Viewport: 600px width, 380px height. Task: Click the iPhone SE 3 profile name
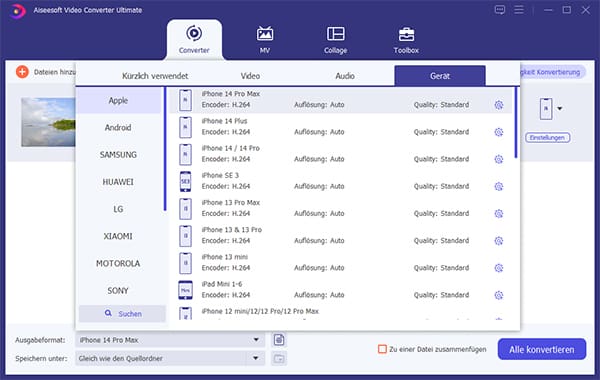[220, 175]
